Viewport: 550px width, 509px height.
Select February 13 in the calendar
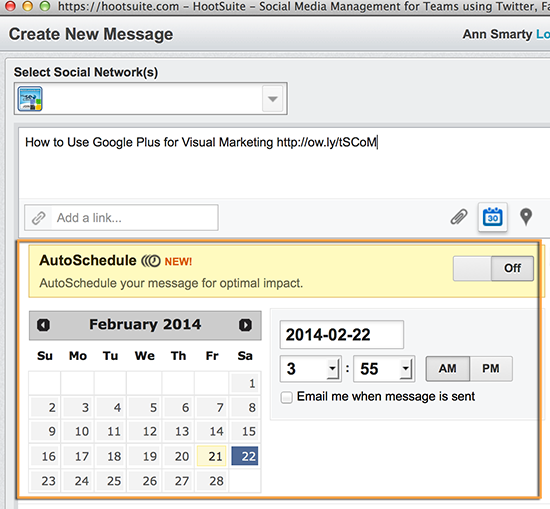coord(178,431)
